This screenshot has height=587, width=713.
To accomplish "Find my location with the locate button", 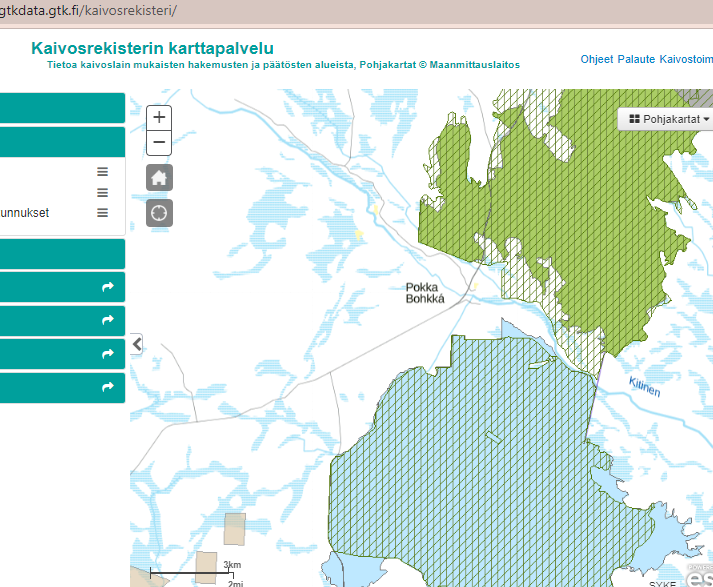I will [x=159, y=213].
